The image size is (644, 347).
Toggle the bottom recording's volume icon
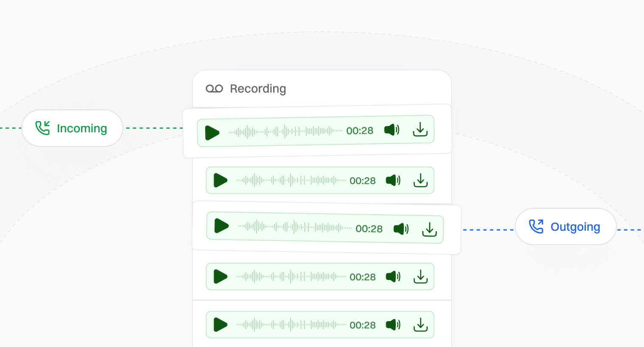pyautogui.click(x=393, y=325)
